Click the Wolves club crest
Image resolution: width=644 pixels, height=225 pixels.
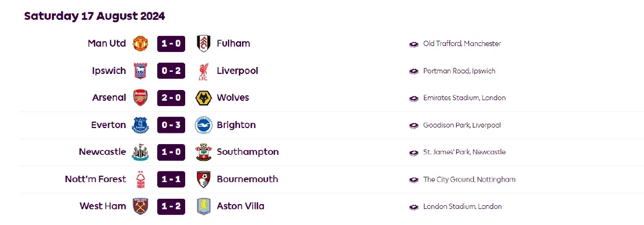tap(203, 98)
